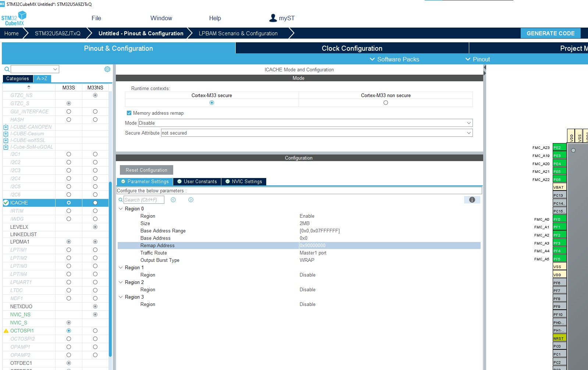Select M33NS radio for OCTOSPI1
Image resolution: width=588 pixels, height=370 pixels.
95,331
